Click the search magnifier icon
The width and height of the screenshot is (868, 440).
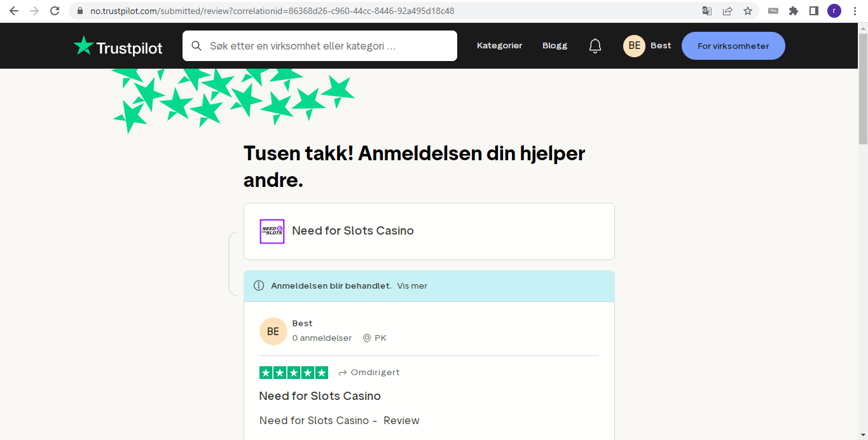pos(197,46)
